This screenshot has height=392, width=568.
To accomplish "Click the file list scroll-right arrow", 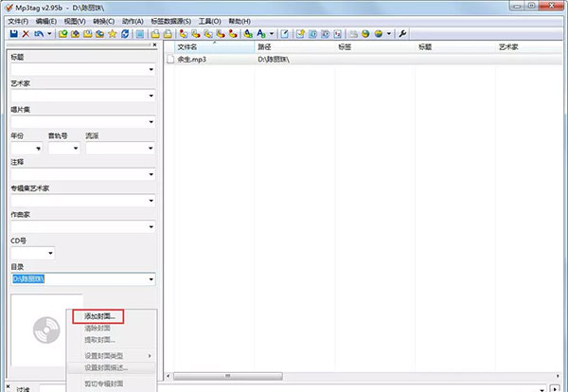I will coord(558,376).
